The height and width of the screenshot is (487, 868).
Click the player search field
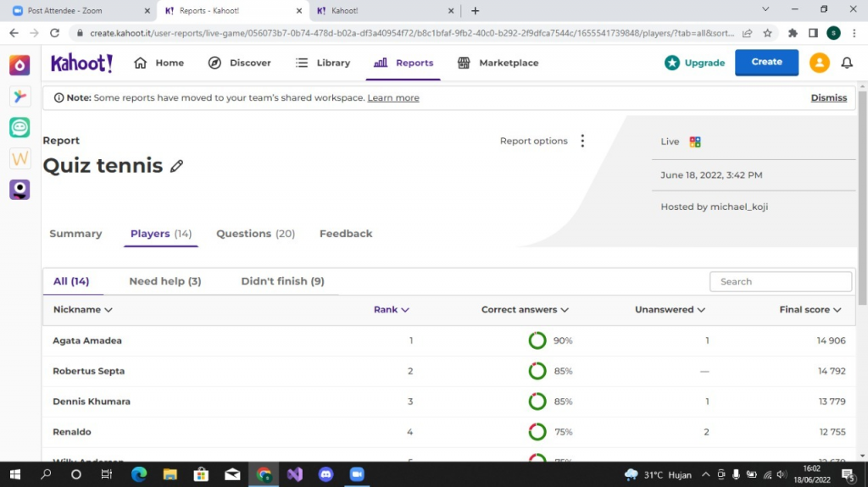[x=781, y=282]
